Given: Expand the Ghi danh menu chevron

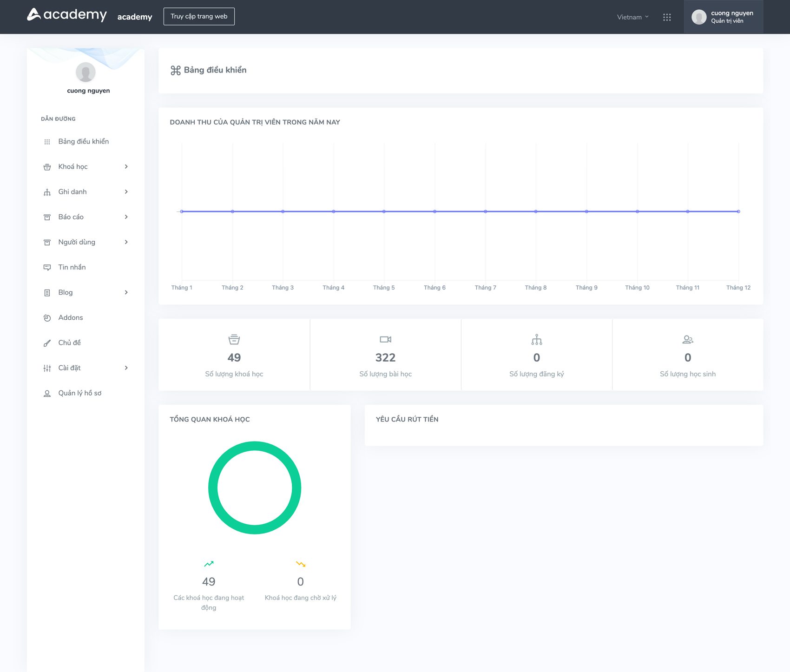Looking at the screenshot, I should coord(126,191).
